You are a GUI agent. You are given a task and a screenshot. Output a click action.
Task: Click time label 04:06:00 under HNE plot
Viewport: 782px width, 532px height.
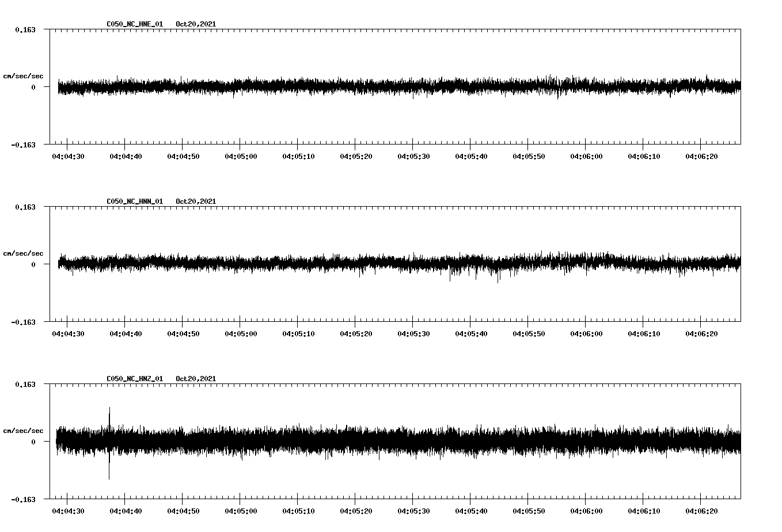(x=586, y=157)
